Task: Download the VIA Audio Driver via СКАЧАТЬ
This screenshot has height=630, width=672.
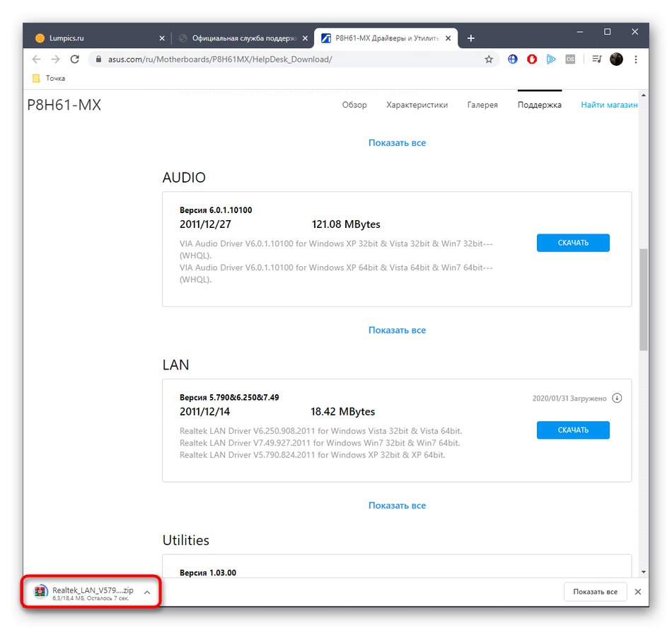Action: [x=573, y=243]
